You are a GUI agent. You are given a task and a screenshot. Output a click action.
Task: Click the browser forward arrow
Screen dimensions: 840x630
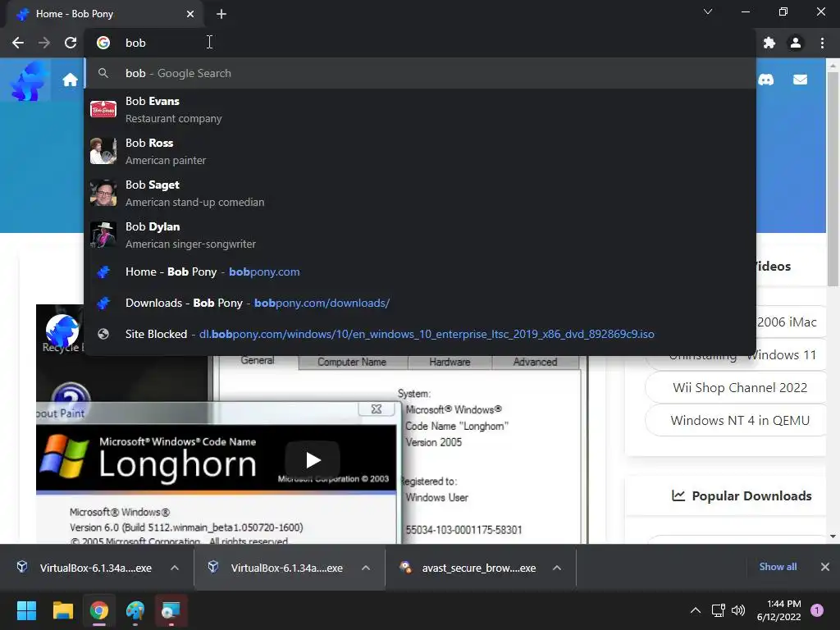44,43
